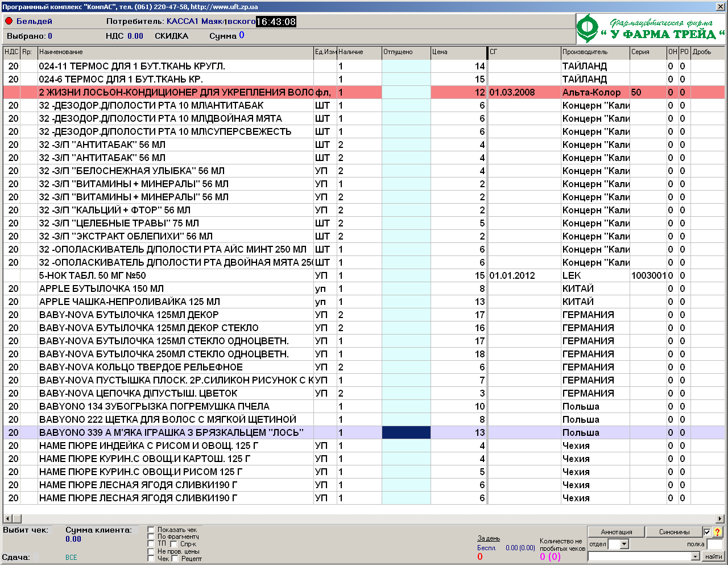Select row BABY-NOVA КОЛЬЦО ТВЕРДОЕ РЕЛЬЕФНОЕ

click(364, 367)
